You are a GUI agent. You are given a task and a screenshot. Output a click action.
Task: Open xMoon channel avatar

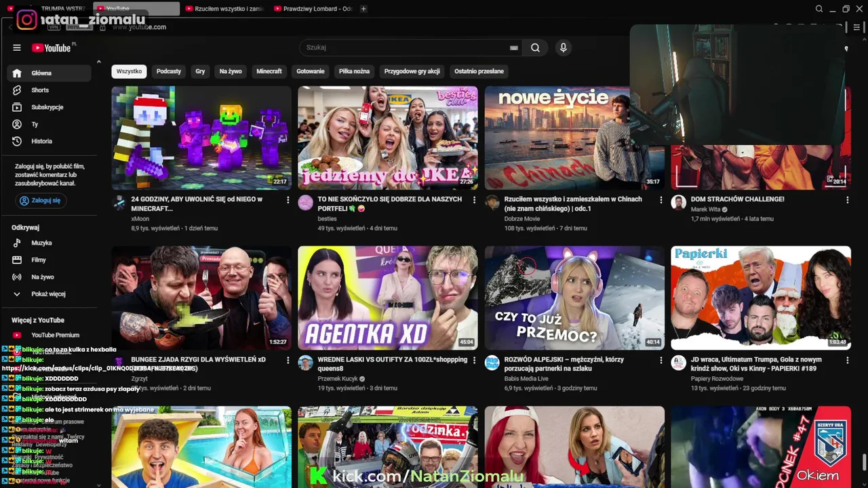[119, 203]
